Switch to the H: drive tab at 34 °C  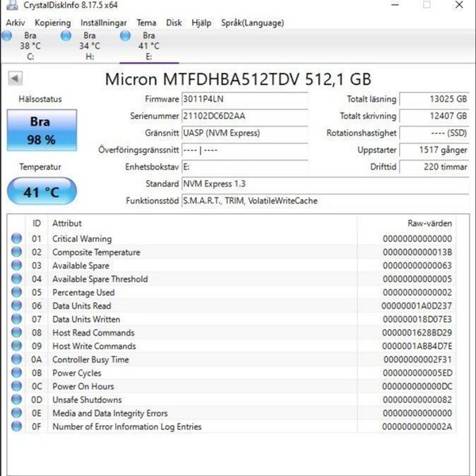pyautogui.click(x=89, y=45)
